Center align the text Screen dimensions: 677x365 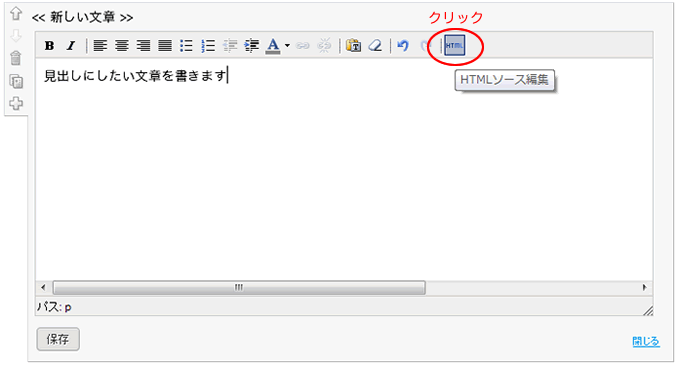tap(122, 45)
